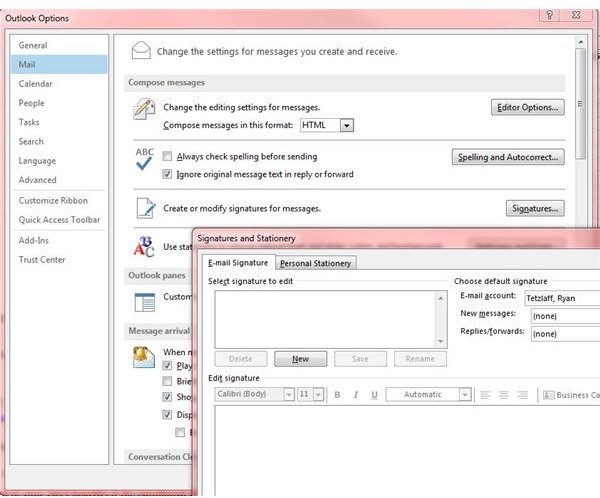
Task: Create a New signature
Action: (300, 359)
